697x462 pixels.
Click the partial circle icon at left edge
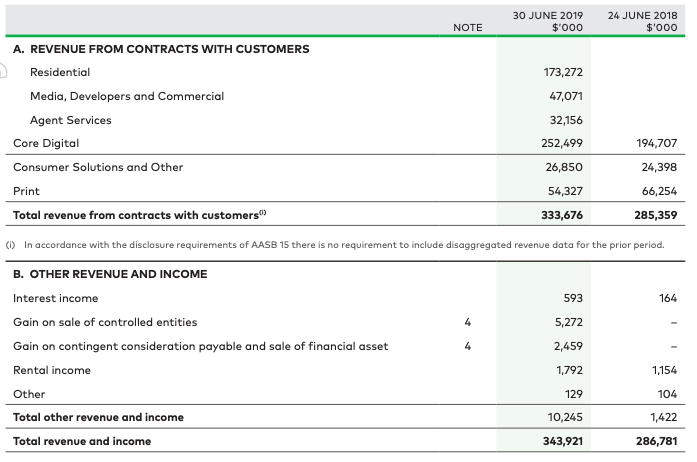point(4,72)
